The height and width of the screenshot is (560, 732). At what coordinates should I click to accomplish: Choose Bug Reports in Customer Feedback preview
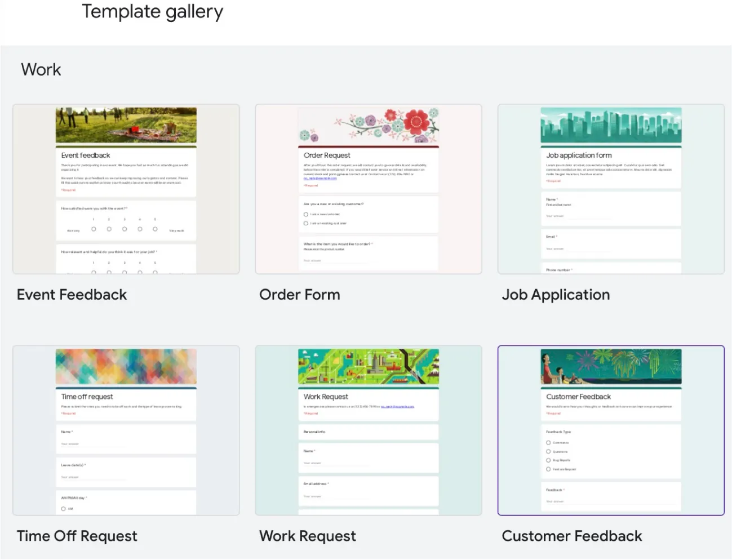548,460
